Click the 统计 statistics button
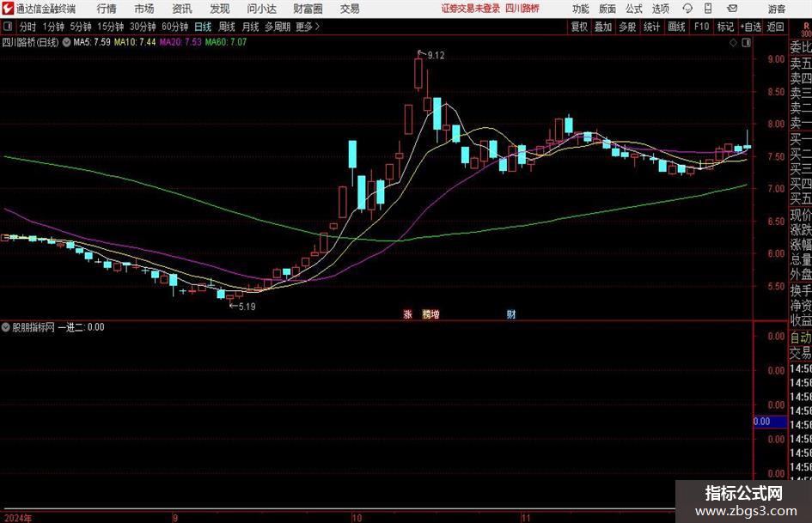Image resolution: width=812 pixels, height=523 pixels. point(652,27)
